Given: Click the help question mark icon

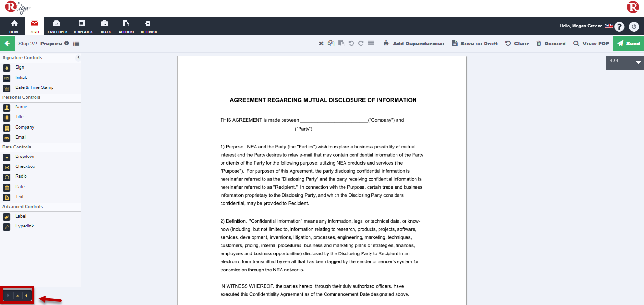Looking at the screenshot, I should pos(619,27).
